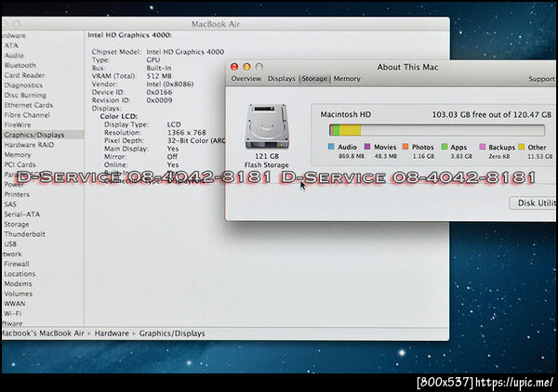Click the VRAM (Total) 512 MB value
558x392 pixels.
tap(159, 76)
